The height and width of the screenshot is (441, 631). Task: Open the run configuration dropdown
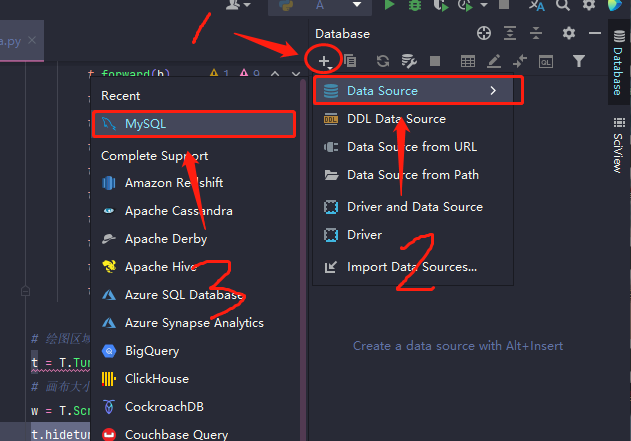coord(357,6)
